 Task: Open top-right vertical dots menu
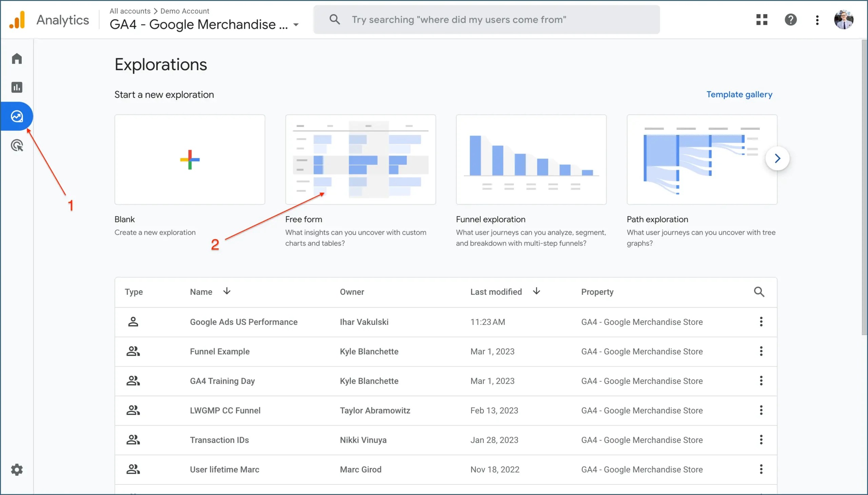pos(817,20)
